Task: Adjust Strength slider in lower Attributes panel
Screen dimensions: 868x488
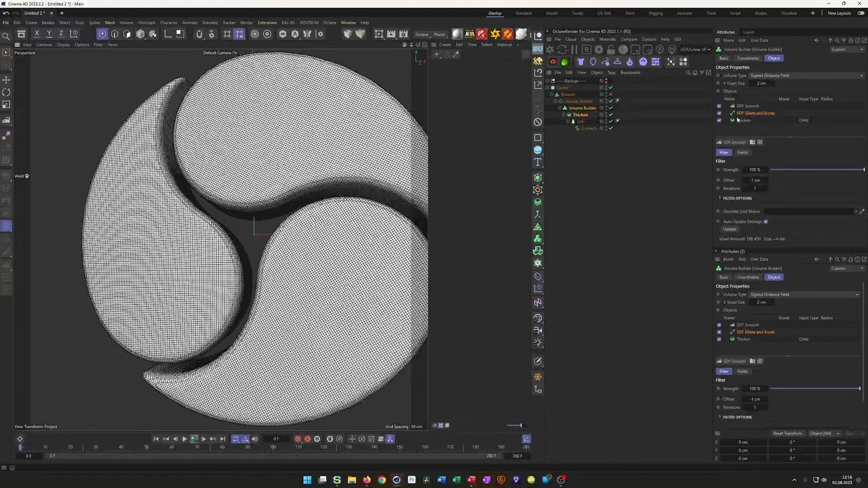Action: point(815,389)
